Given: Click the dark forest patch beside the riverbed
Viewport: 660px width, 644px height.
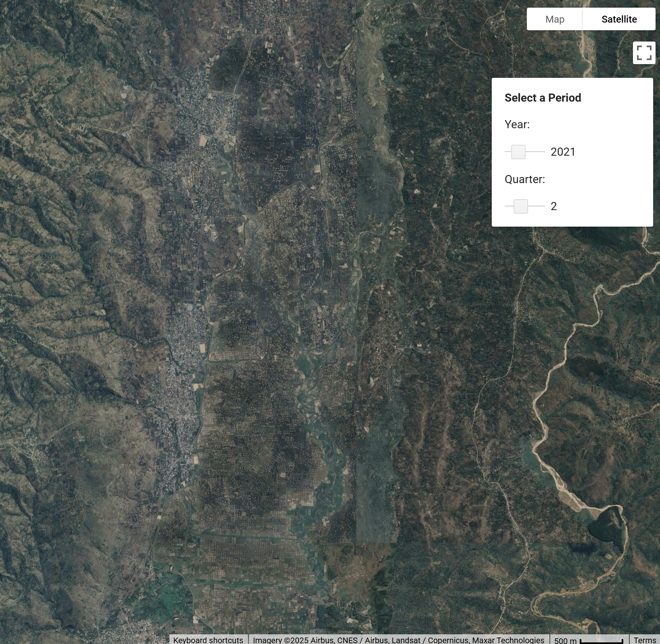Looking at the screenshot, I should point(606,527).
